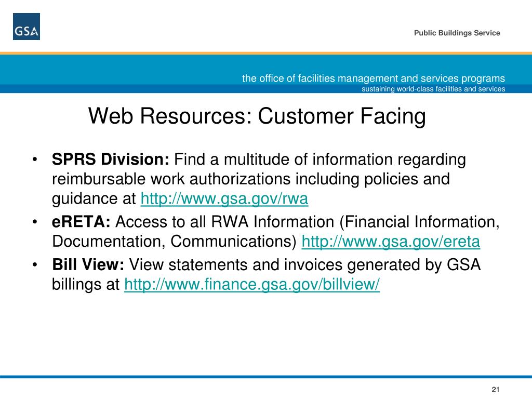Click 'sustaining world-class facilities and services' tagline
532x399 pixels.
click(x=433, y=89)
